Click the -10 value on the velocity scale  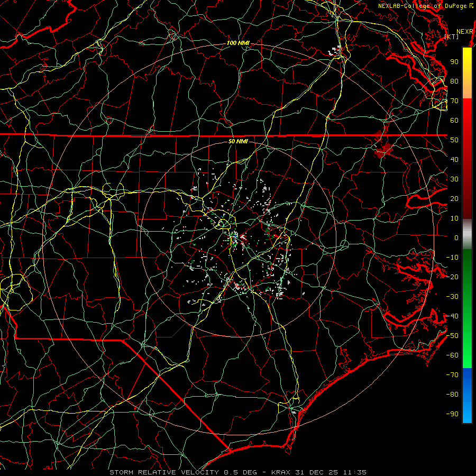click(x=452, y=258)
